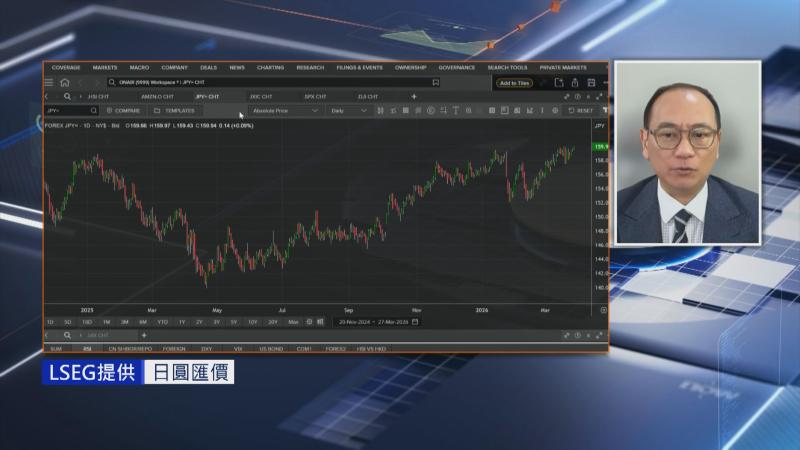Click the search magnifier in the tab row

pos(67,97)
